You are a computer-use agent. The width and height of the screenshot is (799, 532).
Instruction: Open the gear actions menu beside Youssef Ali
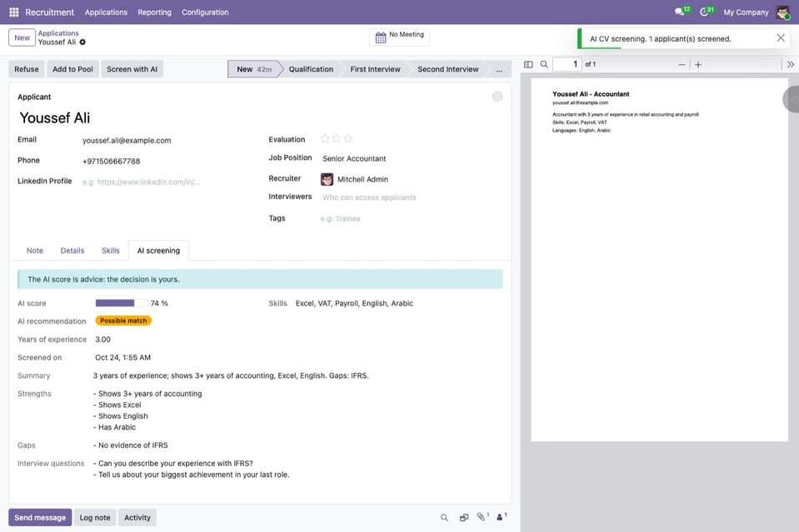[x=82, y=42]
